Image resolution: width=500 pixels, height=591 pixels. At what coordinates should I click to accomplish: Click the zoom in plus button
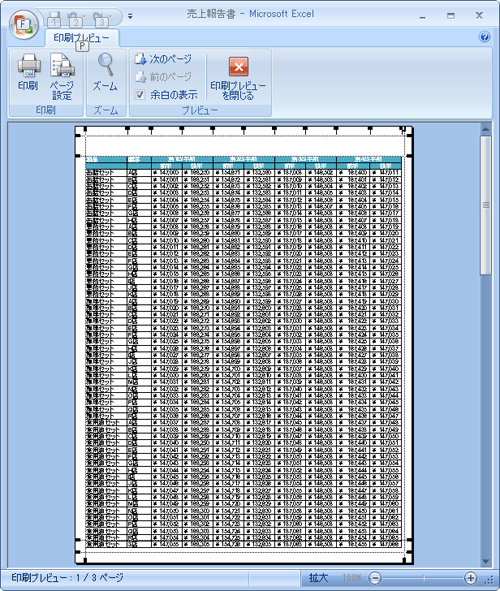(x=470, y=577)
